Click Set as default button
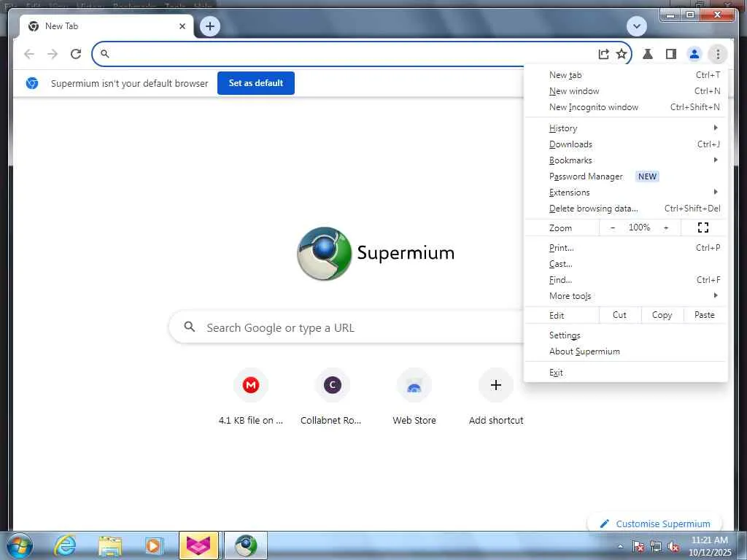The image size is (747, 560). click(256, 83)
